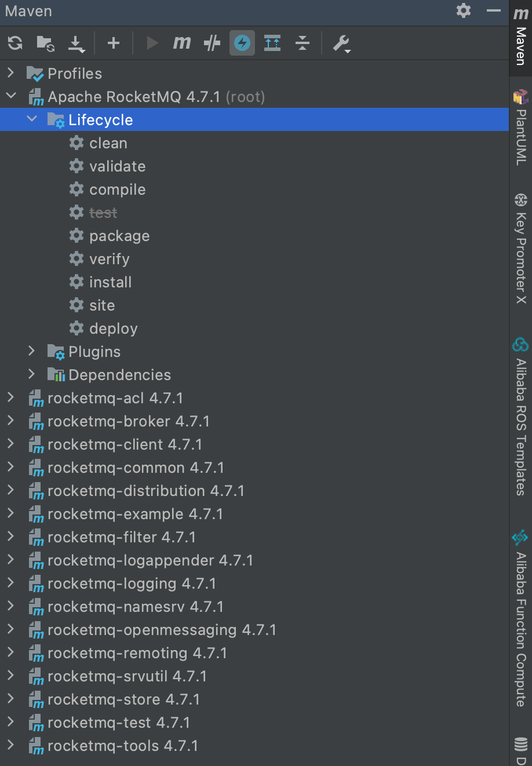Image resolution: width=532 pixels, height=766 pixels.
Task: Expand rocketmq-broker 4.7.1 module
Action: (x=10, y=420)
